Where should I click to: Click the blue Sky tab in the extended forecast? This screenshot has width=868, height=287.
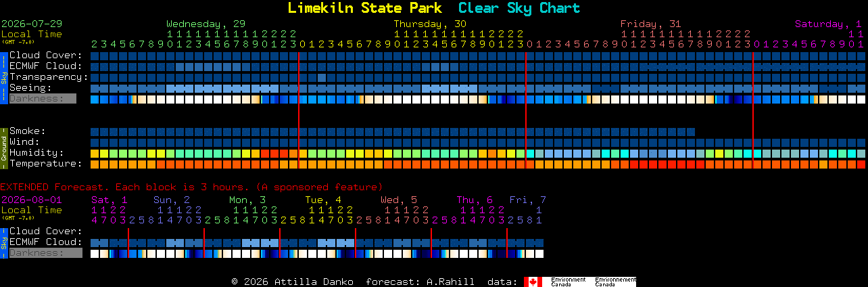pos(3,242)
